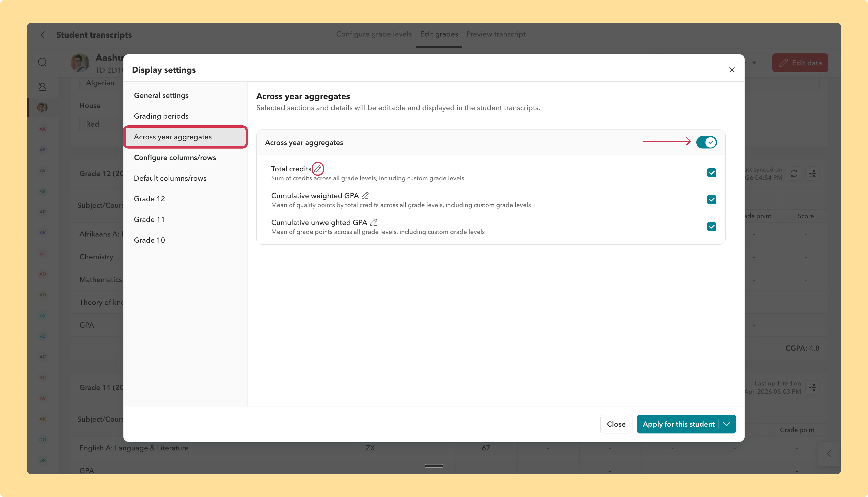Uncheck the Cumulative unweighted GPA checkbox
This screenshot has width=868, height=497.
pyautogui.click(x=712, y=227)
